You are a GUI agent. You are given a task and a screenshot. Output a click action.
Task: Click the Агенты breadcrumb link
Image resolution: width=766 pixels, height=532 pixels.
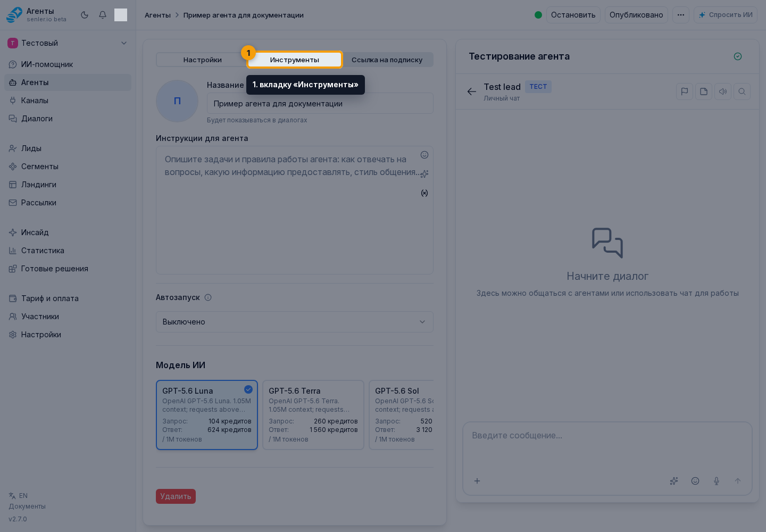(157, 15)
